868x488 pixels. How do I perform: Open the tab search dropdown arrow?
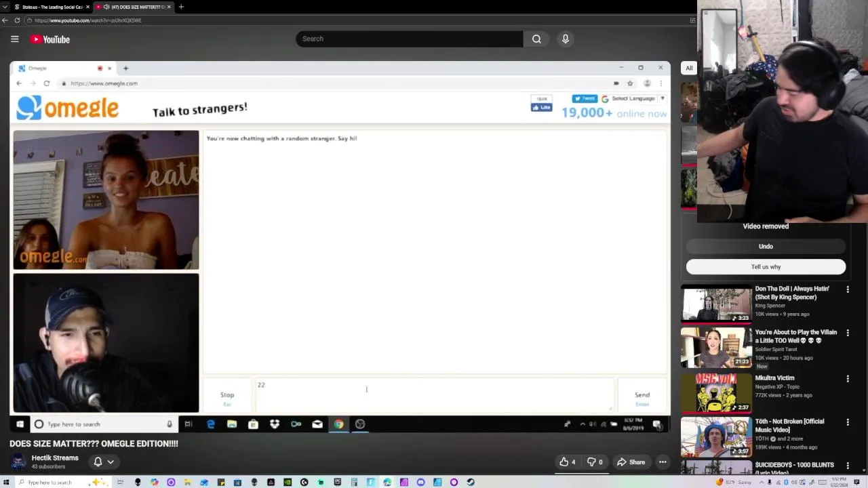[x=5, y=7]
